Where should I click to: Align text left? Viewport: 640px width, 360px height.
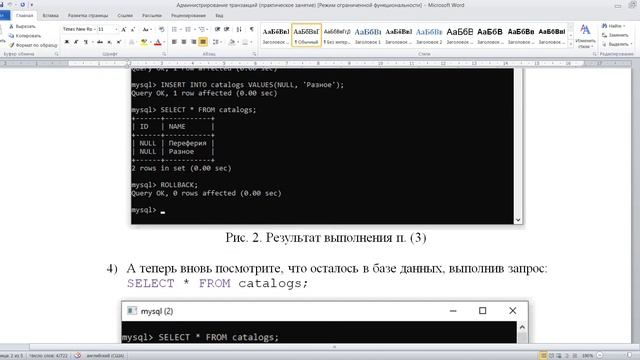[174, 42]
